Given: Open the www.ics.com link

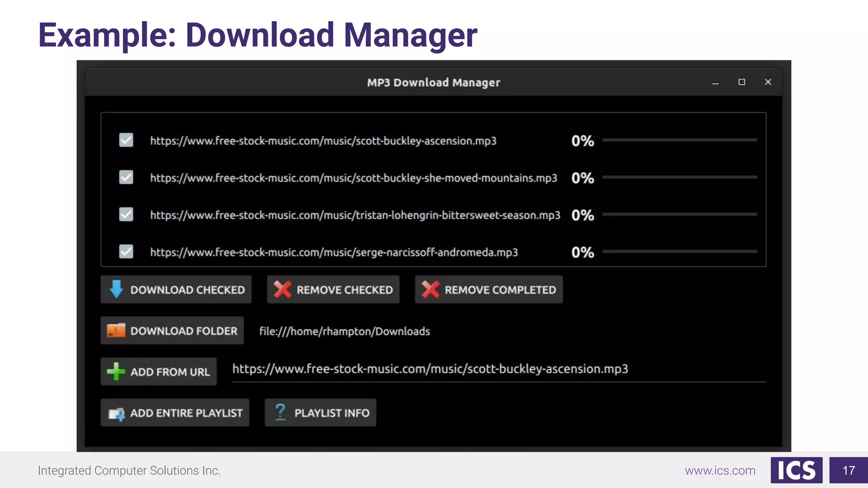Looking at the screenshot, I should click(x=720, y=471).
